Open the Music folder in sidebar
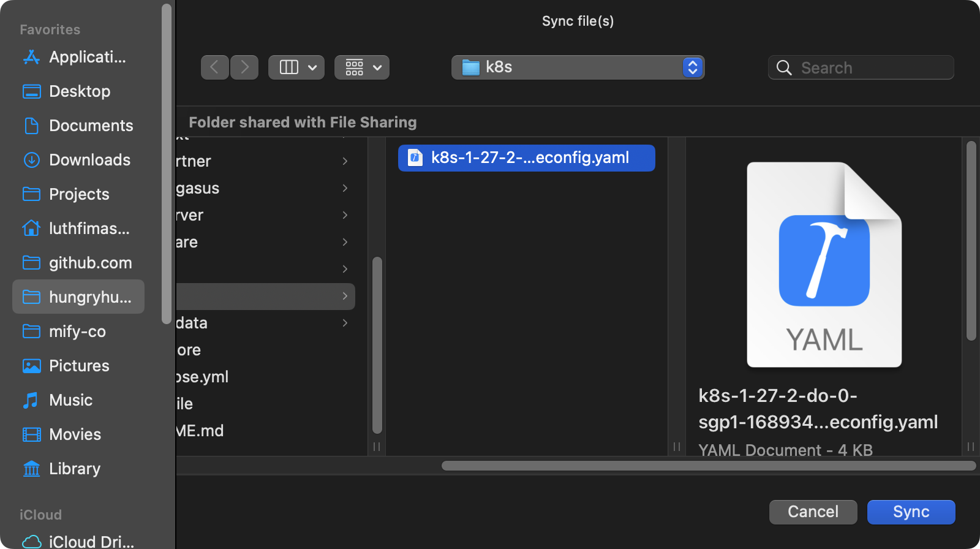Viewport: 980px width, 549px height. tap(70, 400)
